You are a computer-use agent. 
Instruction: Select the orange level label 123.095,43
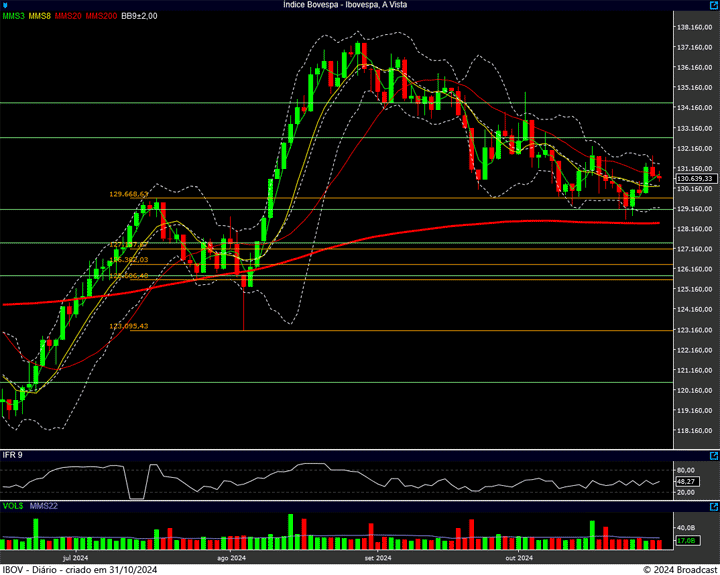(x=128, y=326)
